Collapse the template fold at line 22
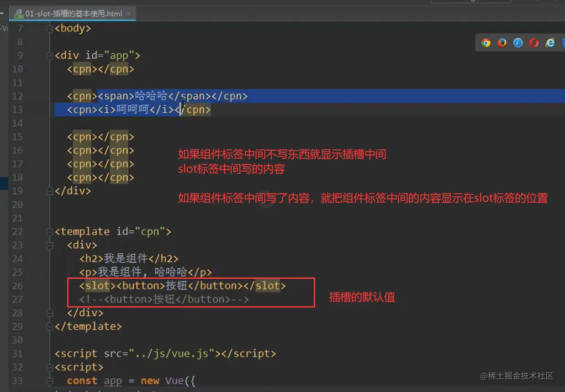The height and width of the screenshot is (392, 565). tap(49, 232)
